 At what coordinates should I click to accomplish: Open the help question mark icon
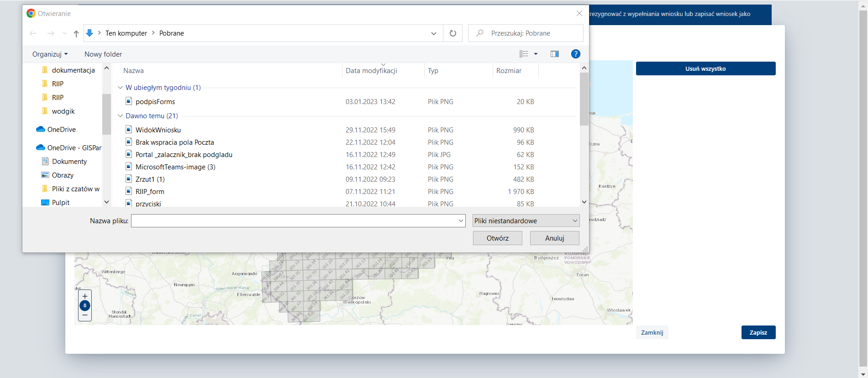(575, 54)
